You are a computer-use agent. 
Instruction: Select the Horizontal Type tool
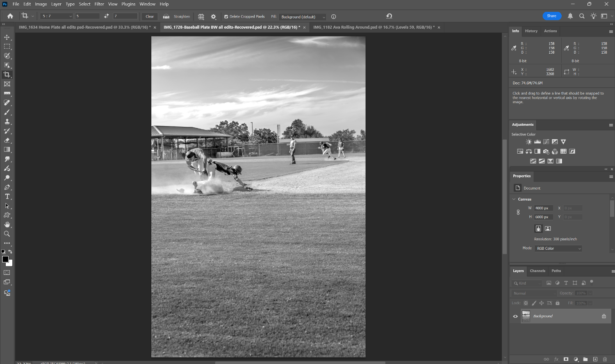(x=7, y=197)
